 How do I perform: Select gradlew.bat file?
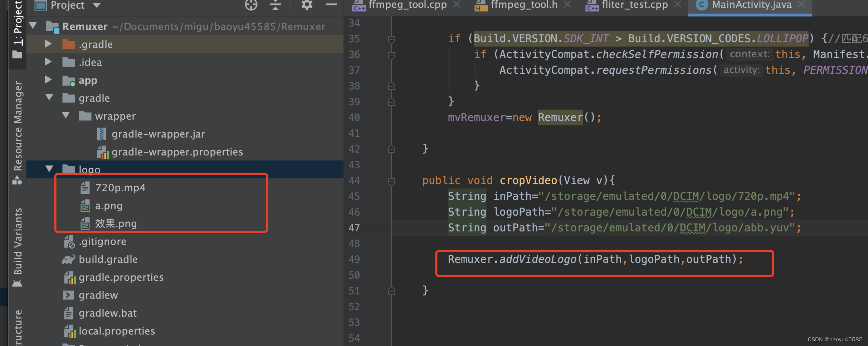(x=108, y=313)
